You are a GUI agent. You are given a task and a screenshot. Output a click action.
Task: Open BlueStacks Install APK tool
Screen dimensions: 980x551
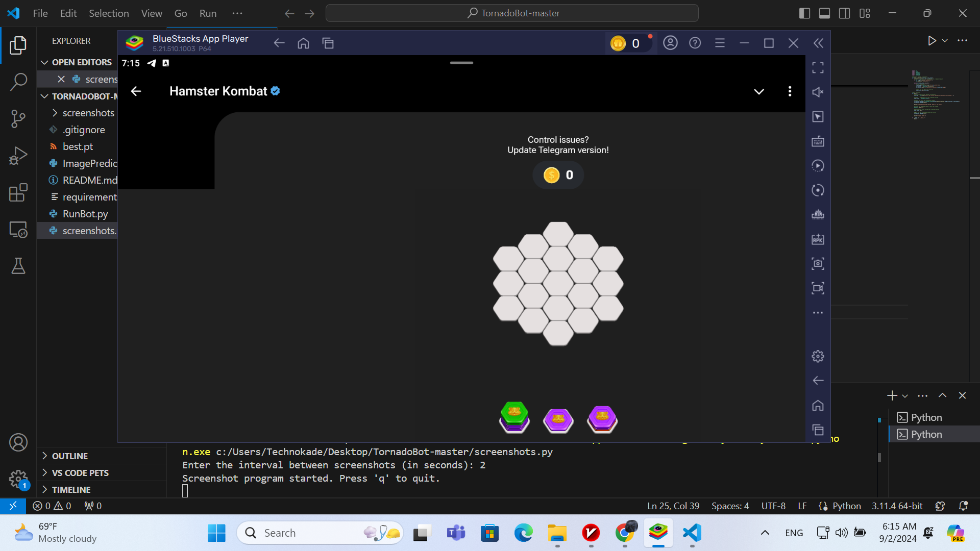818,239
